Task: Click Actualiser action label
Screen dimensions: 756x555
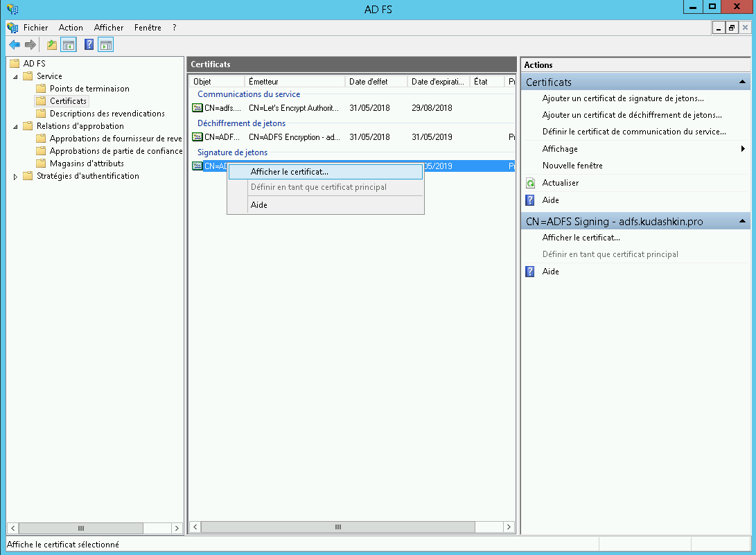Action: pyautogui.click(x=561, y=183)
